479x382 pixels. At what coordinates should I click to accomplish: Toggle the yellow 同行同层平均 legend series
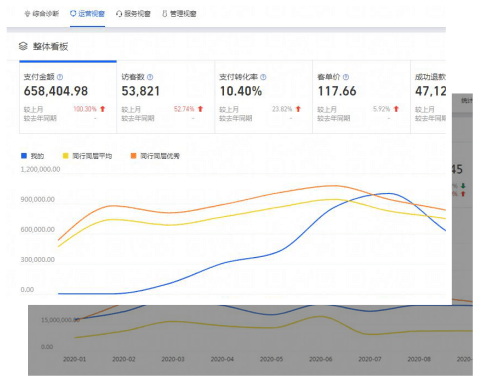point(87,156)
